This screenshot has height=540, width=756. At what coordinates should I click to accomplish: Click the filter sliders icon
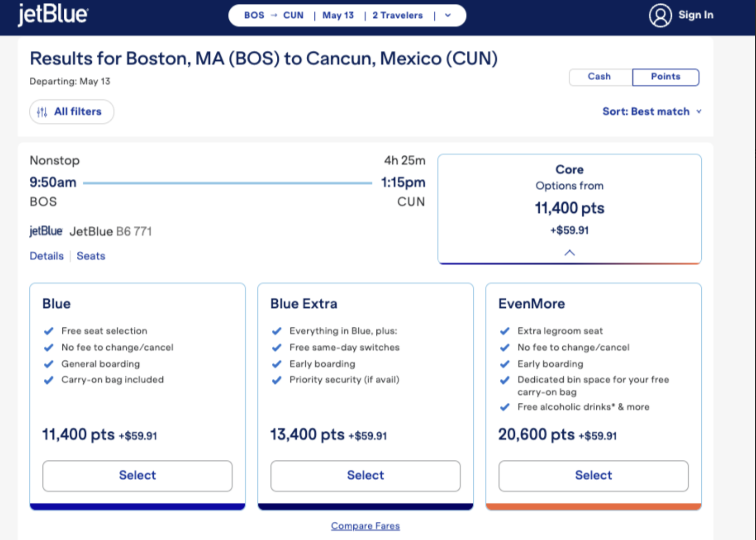(x=42, y=112)
